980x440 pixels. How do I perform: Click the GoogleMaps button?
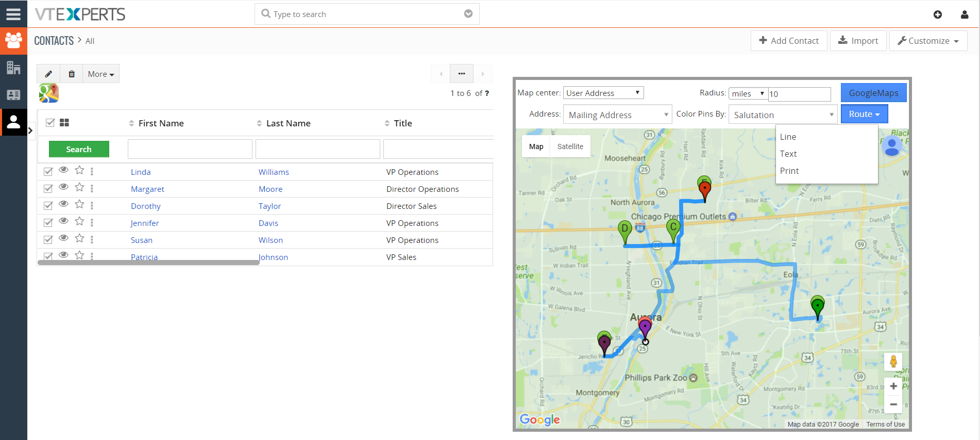(x=874, y=93)
